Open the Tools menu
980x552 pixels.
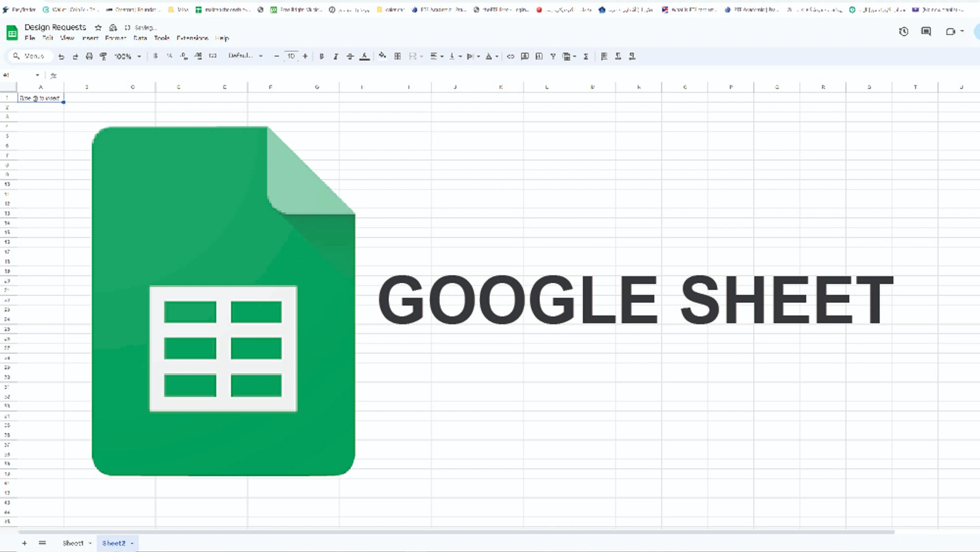click(x=162, y=38)
